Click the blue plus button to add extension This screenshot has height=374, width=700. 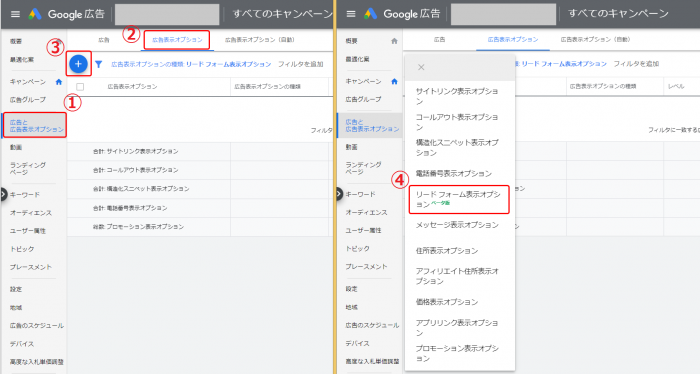[x=78, y=64]
